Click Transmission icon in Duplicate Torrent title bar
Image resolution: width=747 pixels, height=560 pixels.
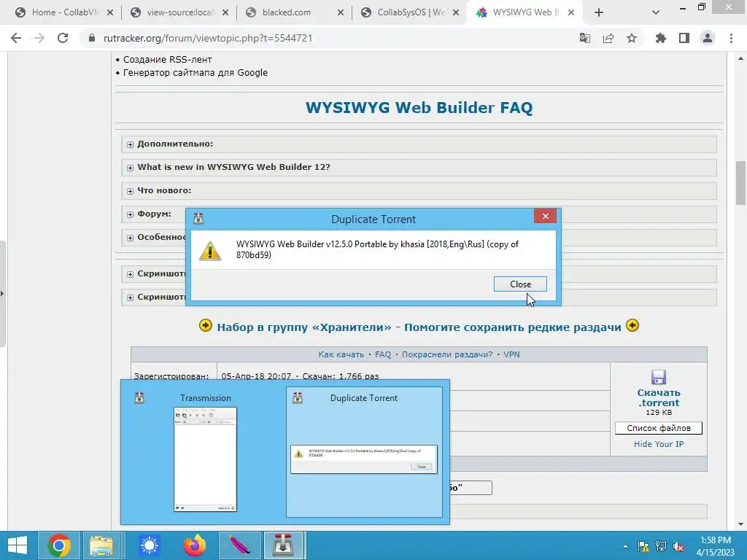pos(198,219)
